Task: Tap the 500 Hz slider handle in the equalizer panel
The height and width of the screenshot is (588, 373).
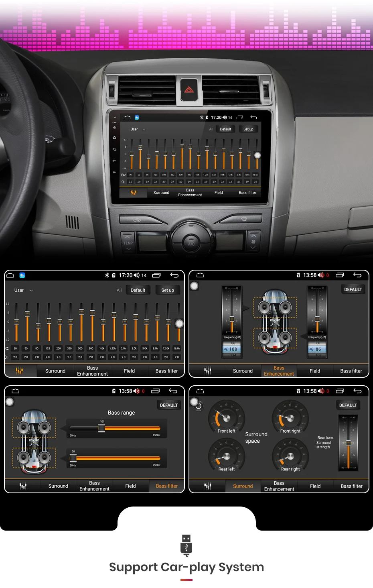Action: 81,312
